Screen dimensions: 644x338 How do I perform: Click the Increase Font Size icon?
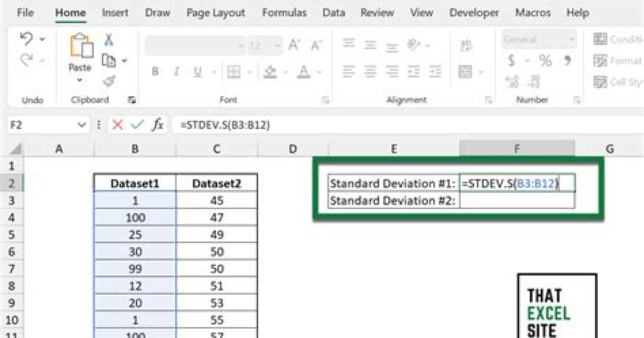pos(294,44)
